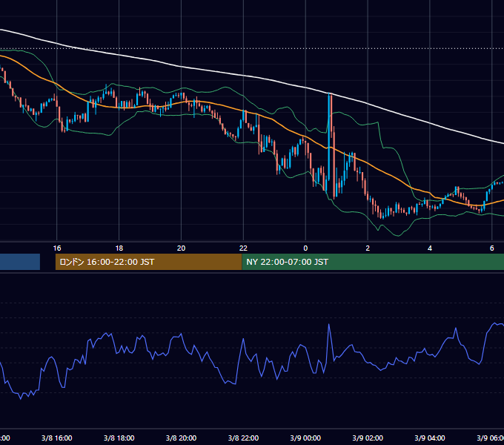Click the 4 hour label on price chart axis
Screen dimensions: 504x445
click(430, 248)
